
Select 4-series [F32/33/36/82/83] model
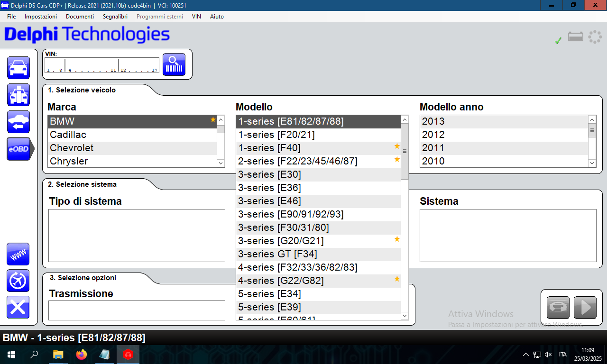point(319,268)
